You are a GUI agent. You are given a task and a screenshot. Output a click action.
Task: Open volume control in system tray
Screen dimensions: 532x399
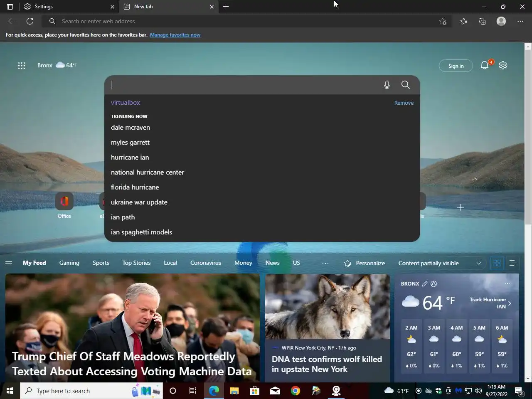tap(478, 391)
